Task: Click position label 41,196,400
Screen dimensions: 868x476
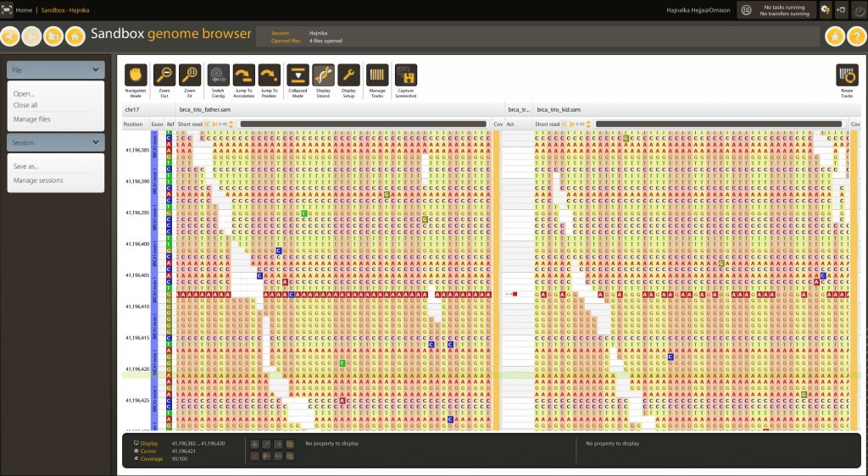Action: coord(136,244)
